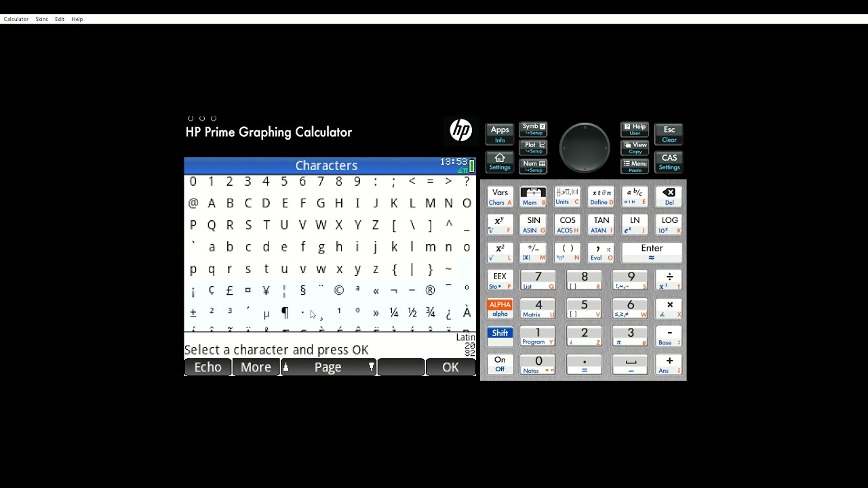Click the 4 Matrix key

(x=538, y=308)
